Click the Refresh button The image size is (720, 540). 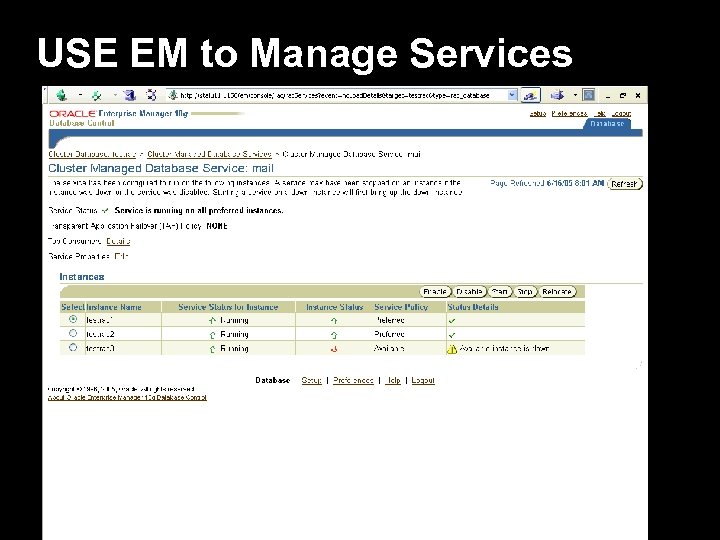tap(624, 184)
